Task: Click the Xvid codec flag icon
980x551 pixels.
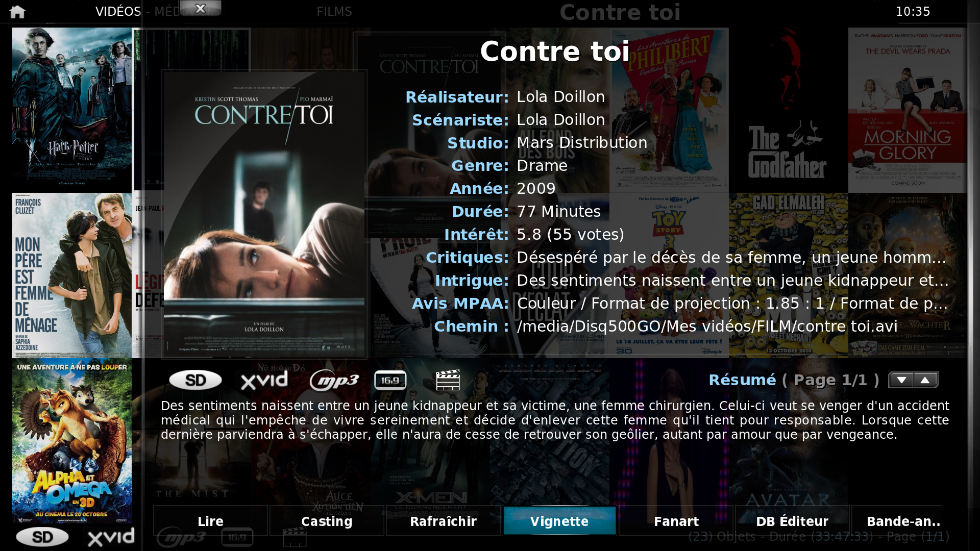Action: coord(264,380)
